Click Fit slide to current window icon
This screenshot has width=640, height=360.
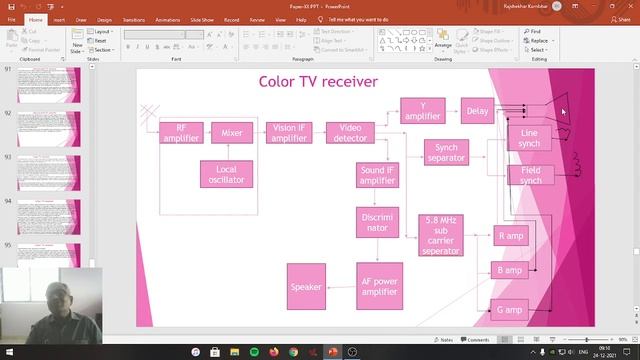click(x=635, y=340)
